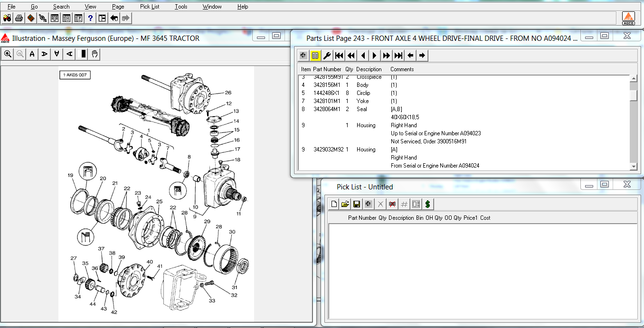This screenshot has height=328, width=644.
Task: Click the Comments column header in Parts List
Action: click(402, 69)
